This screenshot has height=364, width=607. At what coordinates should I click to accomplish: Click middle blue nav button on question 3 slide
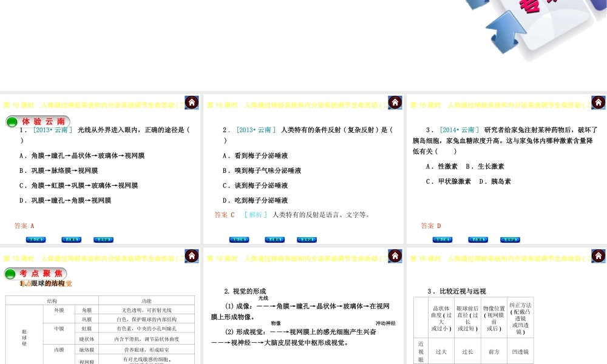click(478, 240)
